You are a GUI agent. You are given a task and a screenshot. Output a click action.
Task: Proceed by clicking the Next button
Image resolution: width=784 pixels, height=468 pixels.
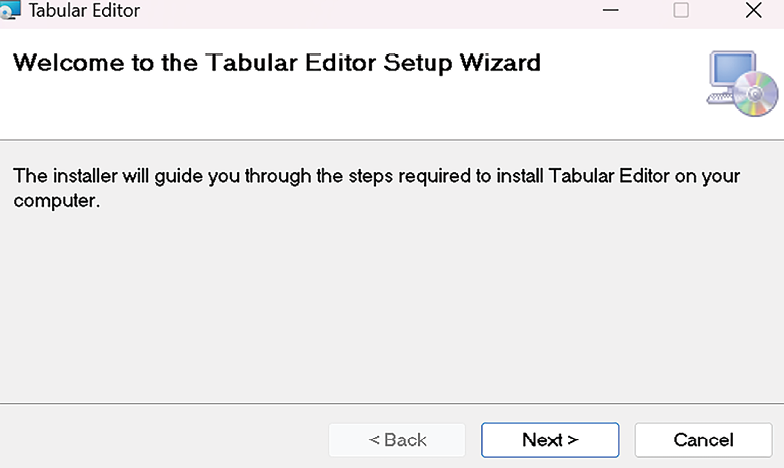550,440
